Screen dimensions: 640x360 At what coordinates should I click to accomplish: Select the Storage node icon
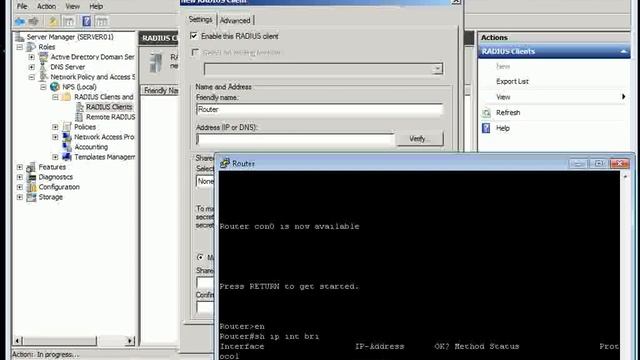tap(31, 197)
